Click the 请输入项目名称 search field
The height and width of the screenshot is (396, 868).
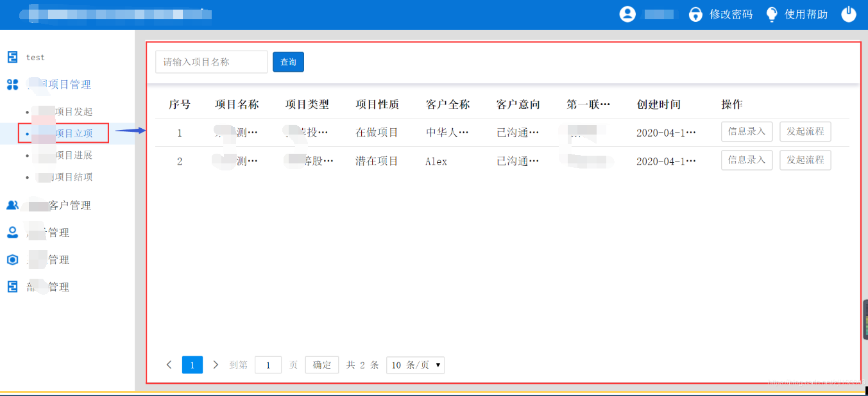[211, 62]
